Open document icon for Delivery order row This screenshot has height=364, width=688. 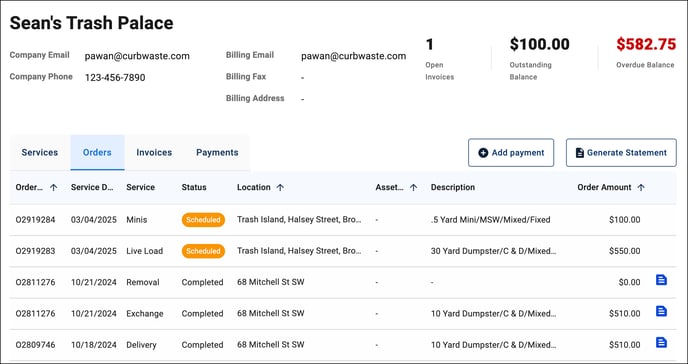(x=661, y=343)
